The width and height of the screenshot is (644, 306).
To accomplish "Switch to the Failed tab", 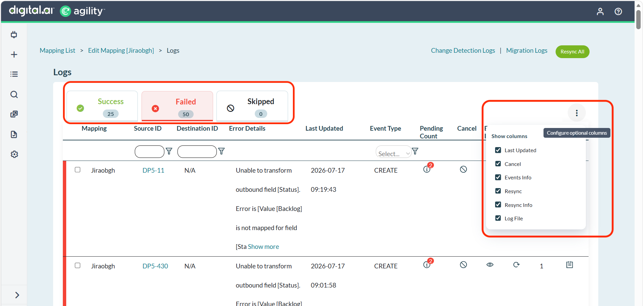I will 177,106.
